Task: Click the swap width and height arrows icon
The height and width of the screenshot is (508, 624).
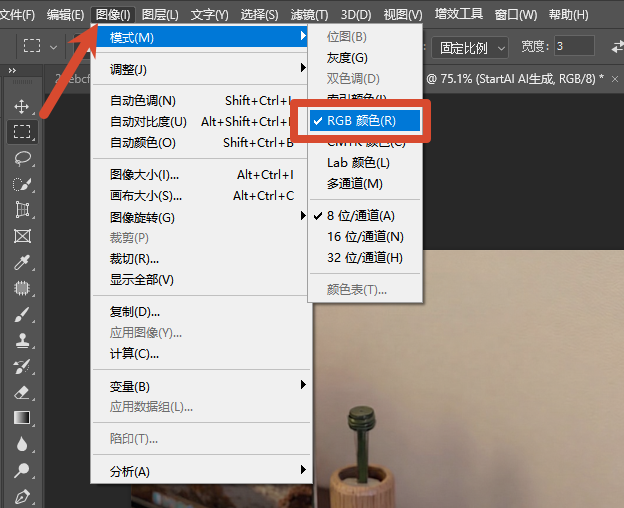Action: pyautogui.click(x=617, y=47)
